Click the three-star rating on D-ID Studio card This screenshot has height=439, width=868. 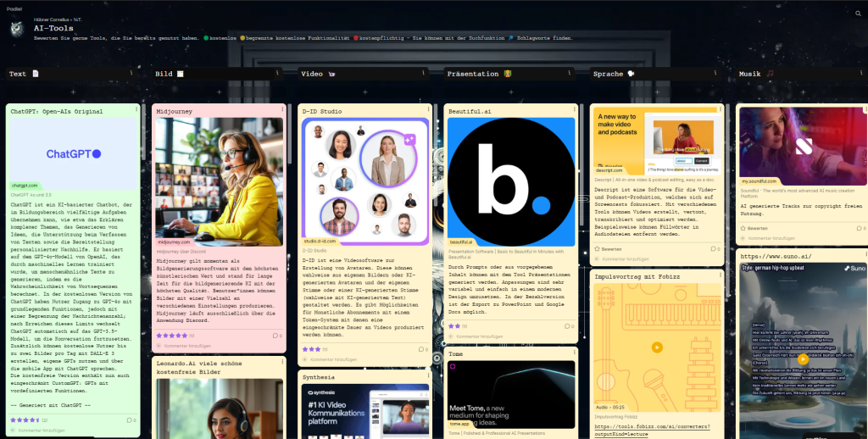(312, 349)
